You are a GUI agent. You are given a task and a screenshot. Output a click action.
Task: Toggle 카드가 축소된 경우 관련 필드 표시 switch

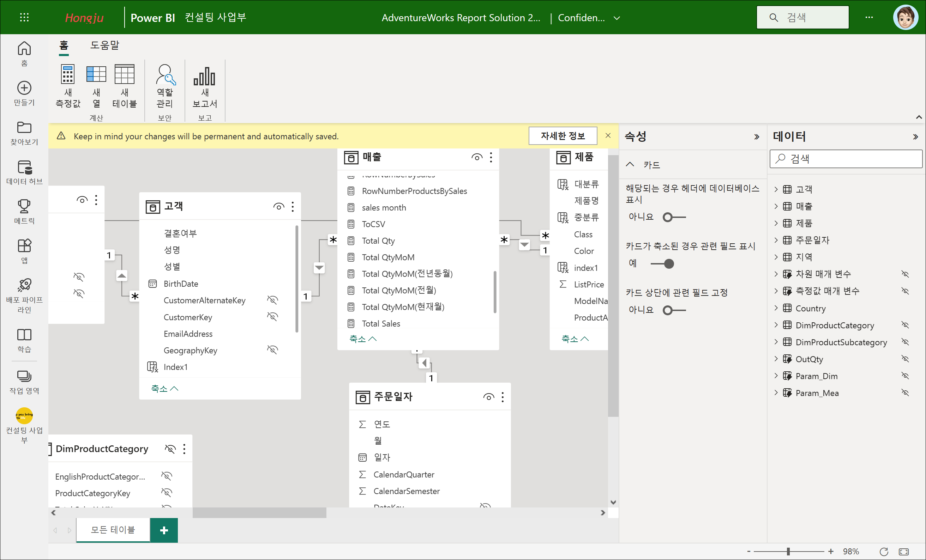(x=662, y=264)
